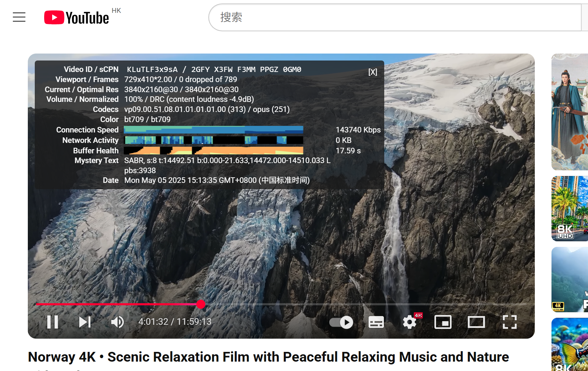
Task: Pause the video playback
Action: 53,322
